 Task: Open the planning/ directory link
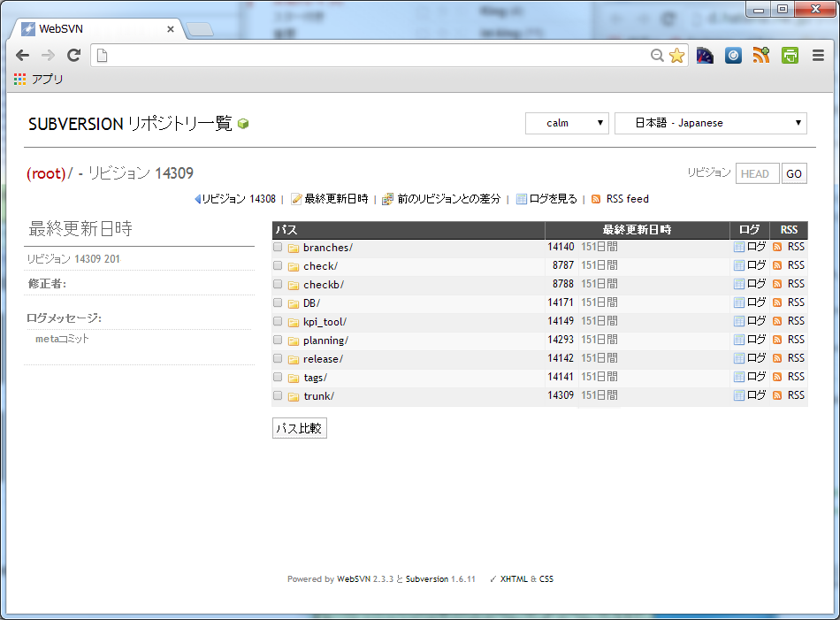(325, 341)
